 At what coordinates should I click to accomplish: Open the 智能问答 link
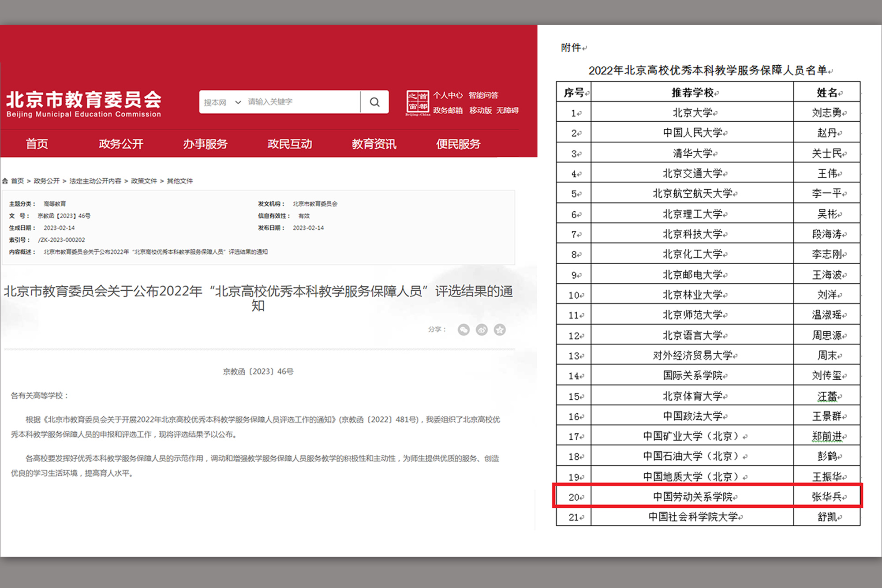point(483,95)
